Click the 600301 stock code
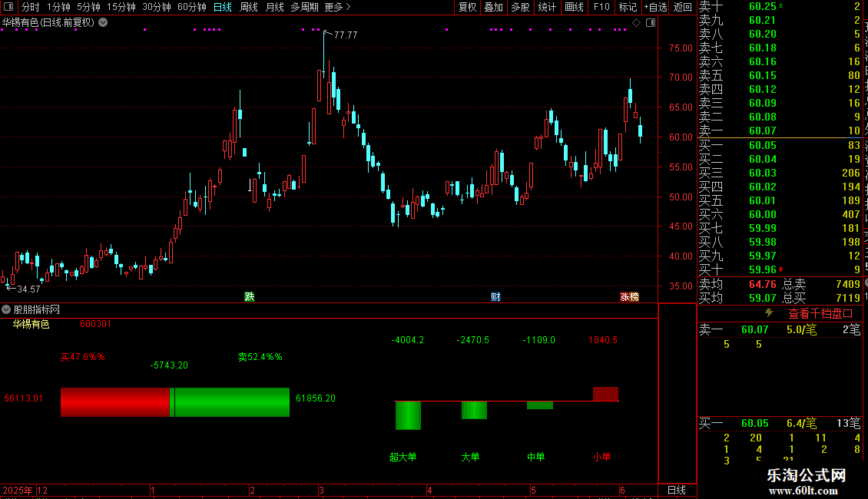868x499 pixels. click(95, 324)
